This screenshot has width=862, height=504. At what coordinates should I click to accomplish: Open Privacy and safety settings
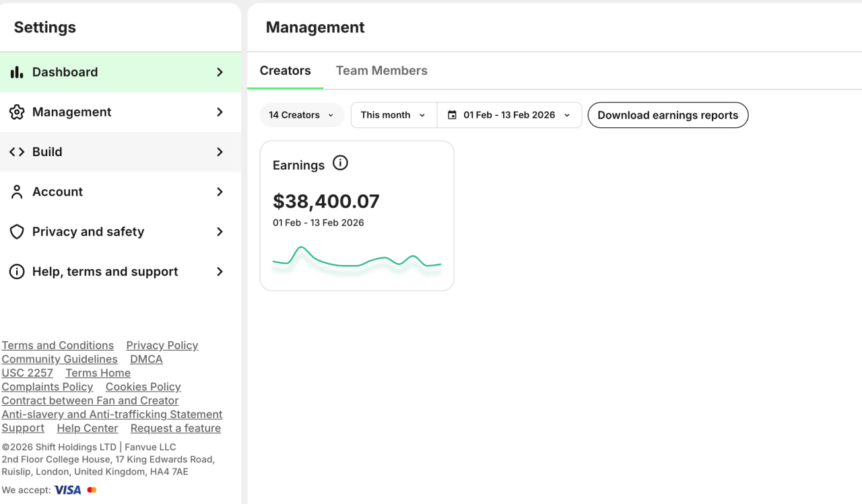point(121,231)
